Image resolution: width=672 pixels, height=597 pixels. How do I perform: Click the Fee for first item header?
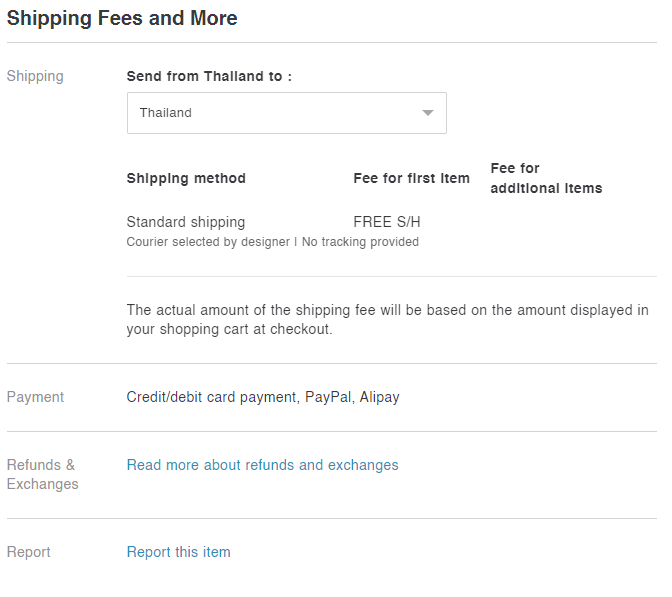(411, 178)
